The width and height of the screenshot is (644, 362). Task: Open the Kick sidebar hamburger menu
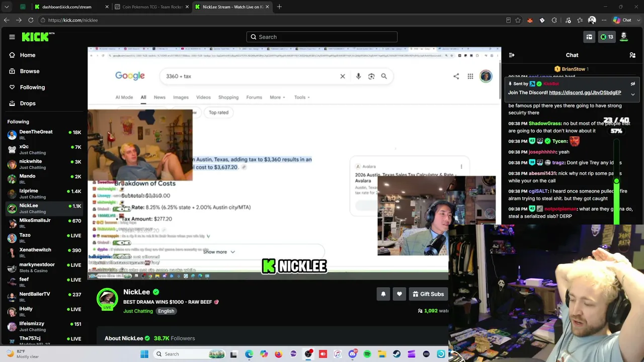click(x=12, y=37)
